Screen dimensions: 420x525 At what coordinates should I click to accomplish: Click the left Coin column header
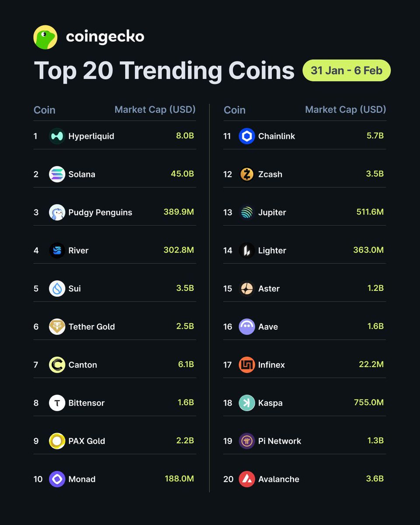pyautogui.click(x=45, y=110)
